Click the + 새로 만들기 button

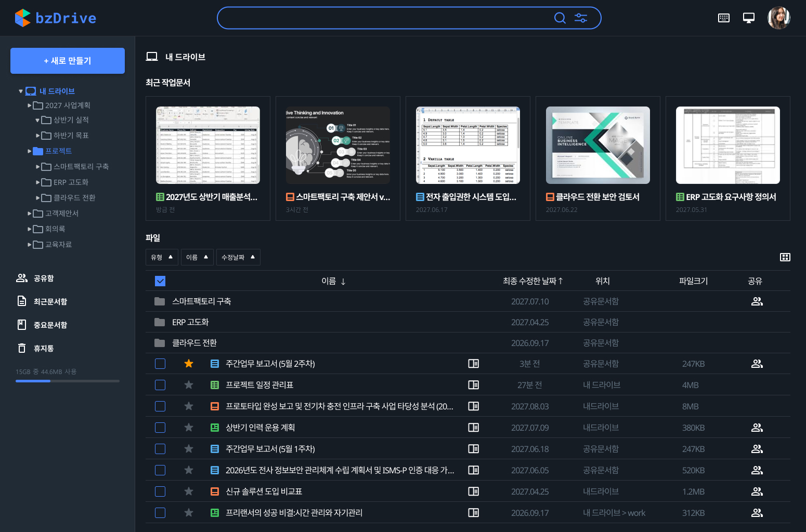[x=68, y=61]
